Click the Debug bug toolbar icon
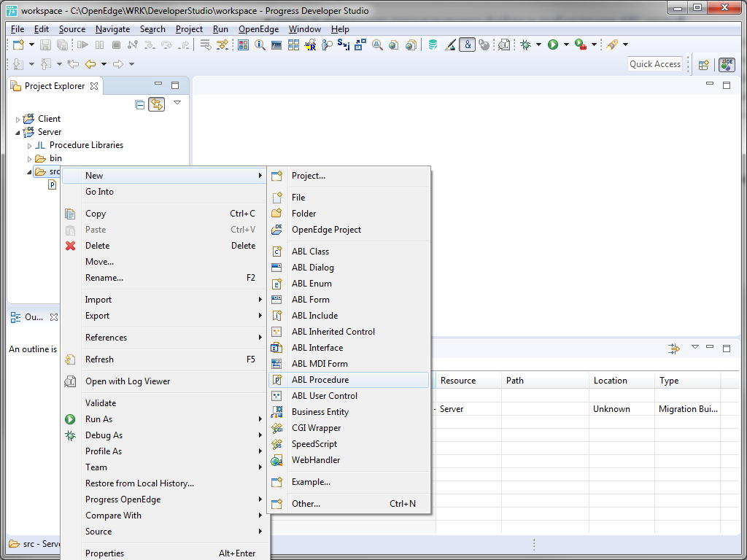 (x=525, y=44)
